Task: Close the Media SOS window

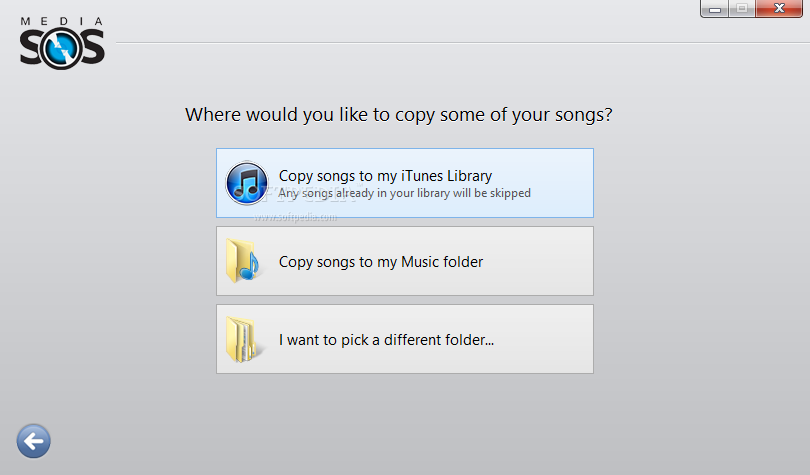Action: (x=779, y=9)
